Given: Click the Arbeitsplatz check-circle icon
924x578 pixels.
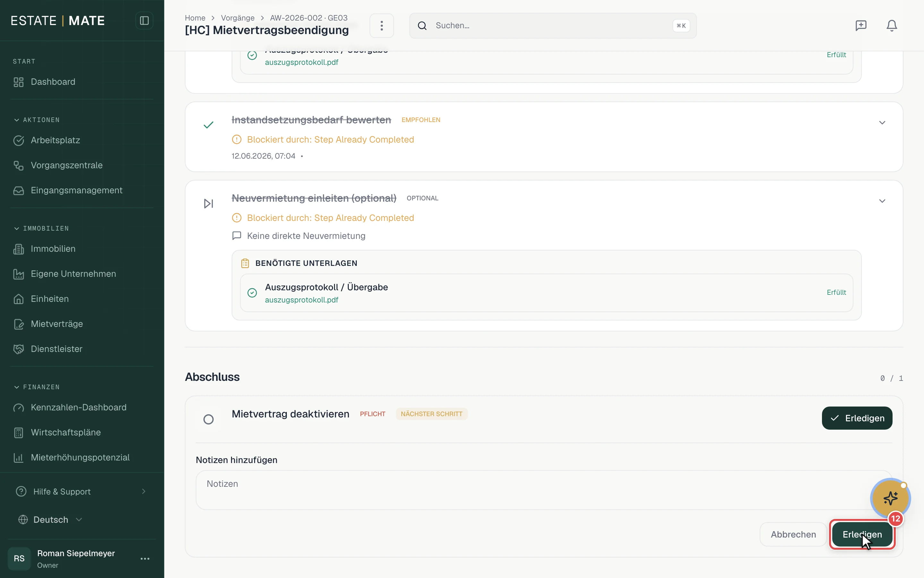Looking at the screenshot, I should coord(18,140).
